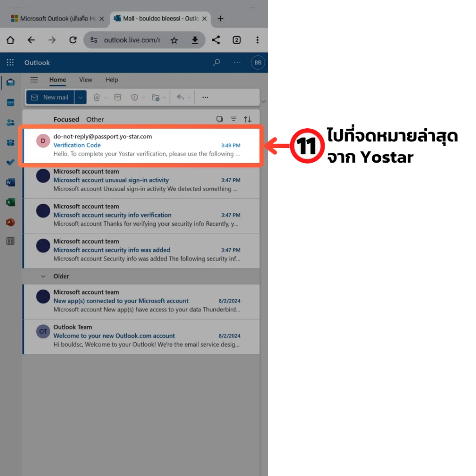476x476 pixels.
Task: Search mail with magnifier icon
Action: 217,63
